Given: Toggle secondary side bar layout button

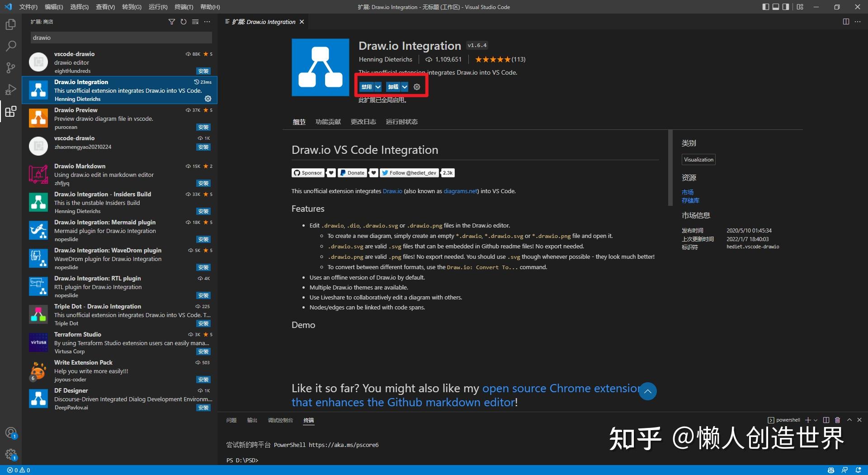Looking at the screenshot, I should 786,7.
